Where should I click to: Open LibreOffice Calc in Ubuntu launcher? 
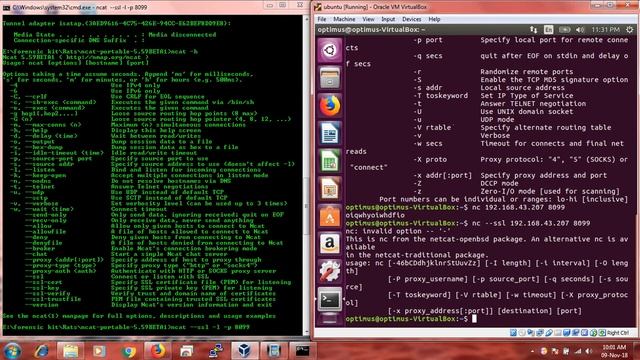[330, 161]
